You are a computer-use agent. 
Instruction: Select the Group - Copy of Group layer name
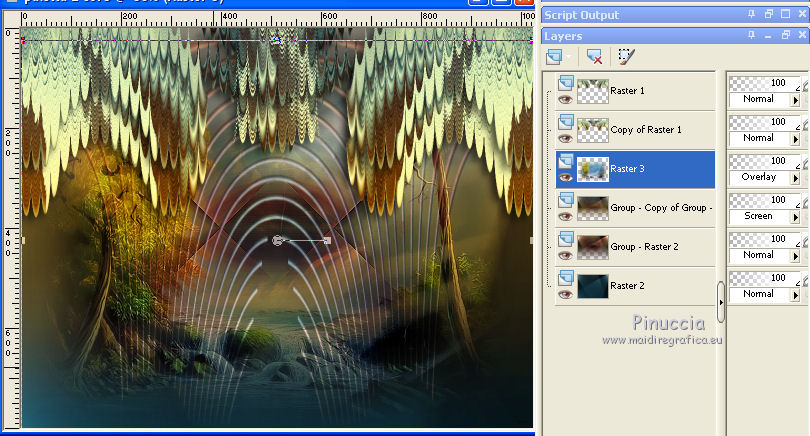(x=661, y=208)
